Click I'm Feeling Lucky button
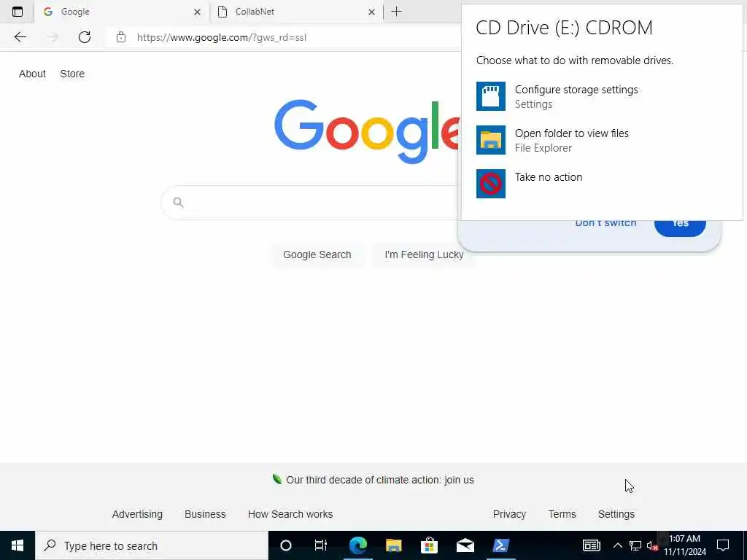The image size is (747, 560). (424, 254)
